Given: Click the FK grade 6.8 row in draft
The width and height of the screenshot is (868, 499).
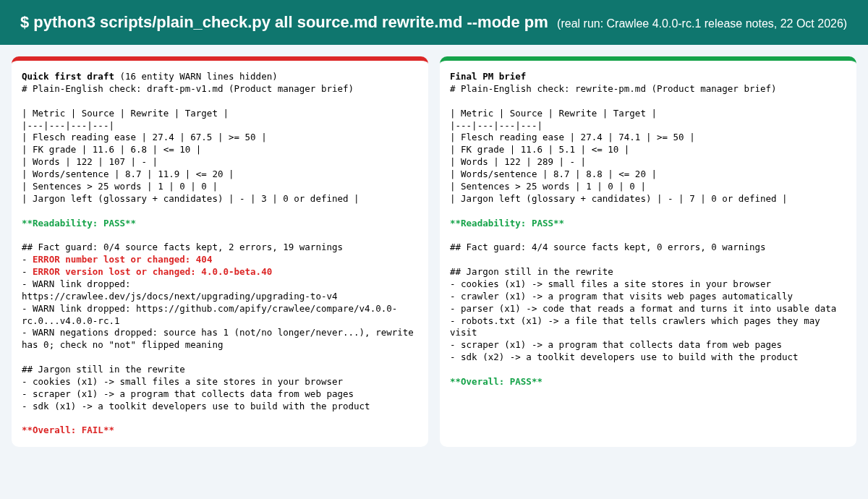Looking at the screenshot, I should click(x=111, y=150).
